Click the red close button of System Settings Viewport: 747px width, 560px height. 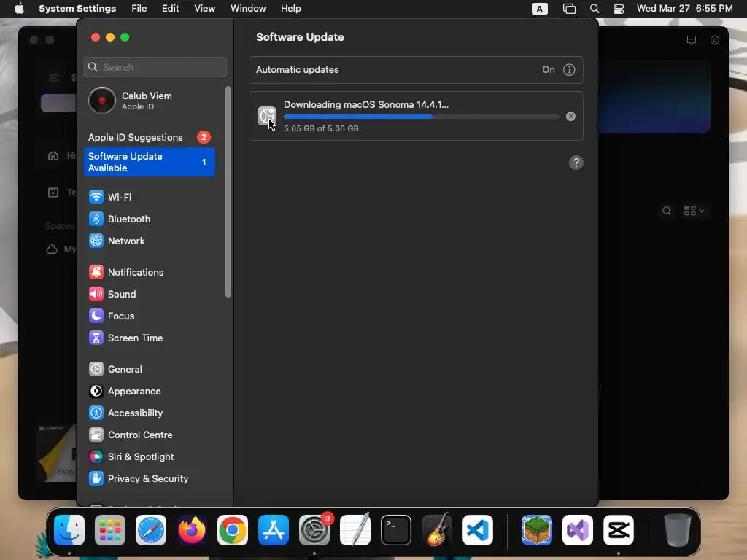[x=96, y=37]
